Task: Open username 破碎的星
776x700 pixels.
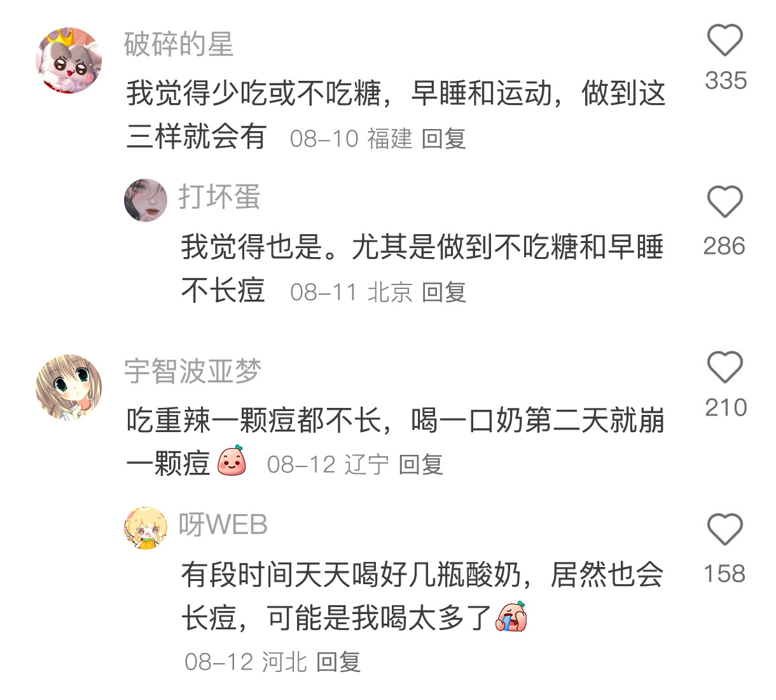Action: coord(179,44)
